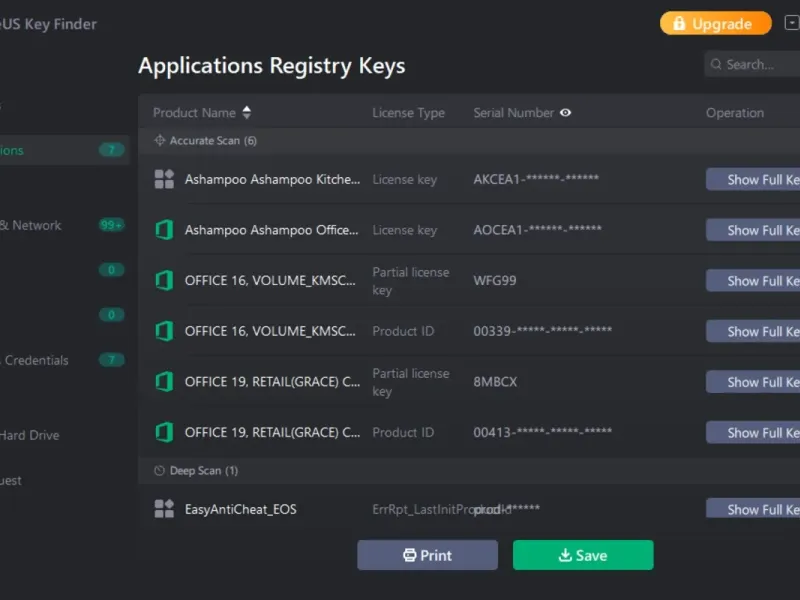This screenshot has height=600, width=800.
Task: Click the icon for OFFICE 16 Product ID row
Action: [x=164, y=331]
